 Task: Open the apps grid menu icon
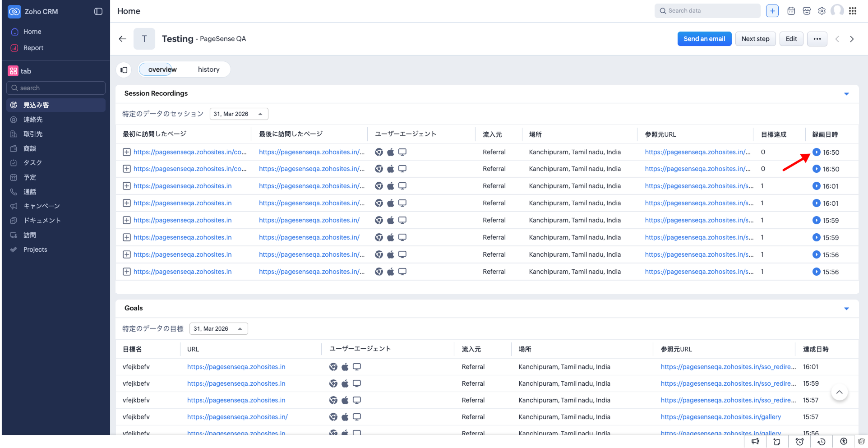click(852, 11)
